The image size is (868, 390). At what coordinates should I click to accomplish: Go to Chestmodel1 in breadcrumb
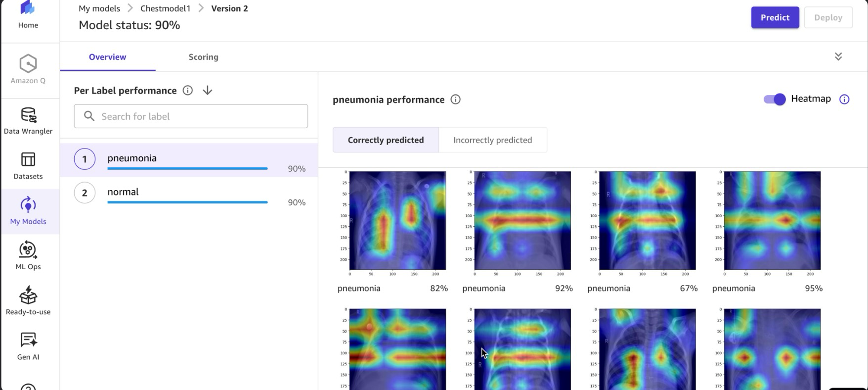[x=165, y=8]
